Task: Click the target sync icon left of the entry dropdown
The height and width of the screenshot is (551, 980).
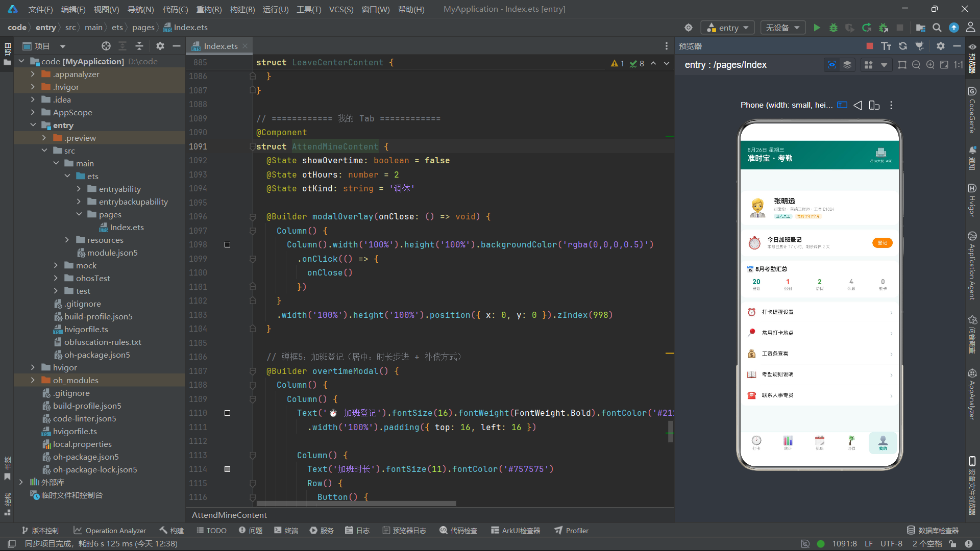Action: point(689,28)
